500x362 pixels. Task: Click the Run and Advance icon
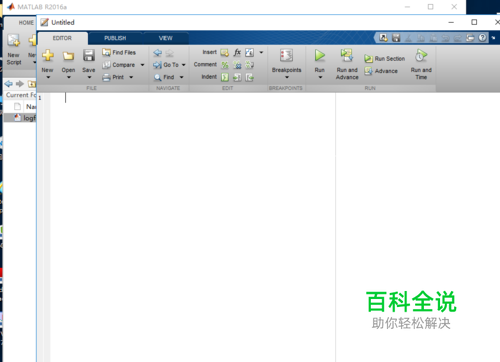[x=347, y=55]
